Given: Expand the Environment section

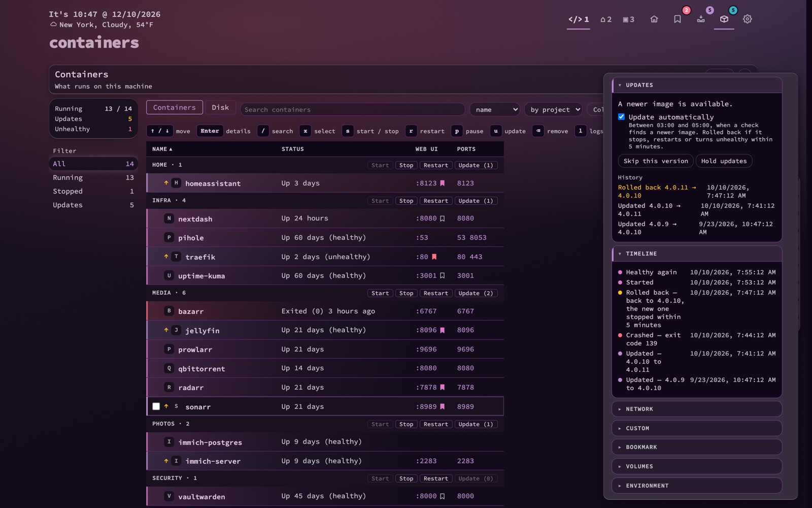Looking at the screenshot, I should tap(697, 486).
